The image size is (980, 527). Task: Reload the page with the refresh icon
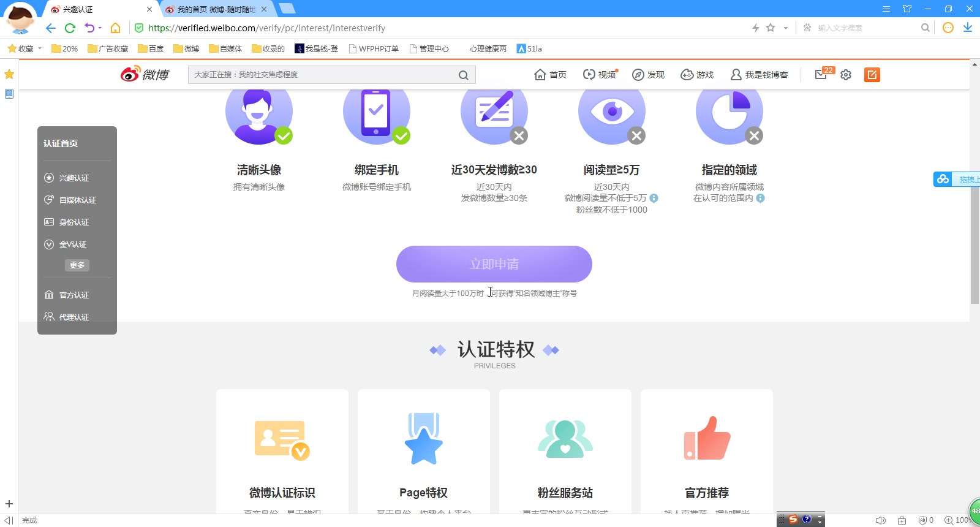70,28
